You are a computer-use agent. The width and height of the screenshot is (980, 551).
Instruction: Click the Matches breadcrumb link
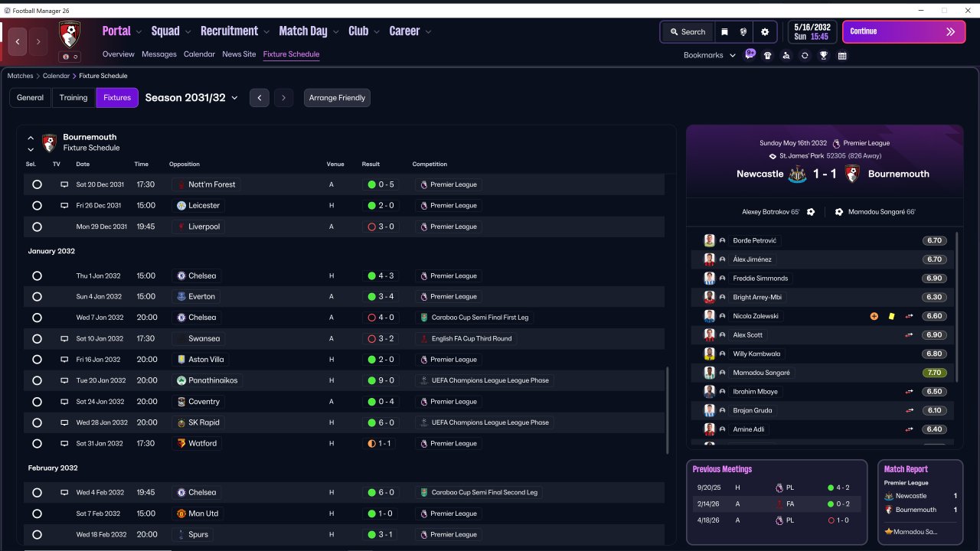21,76
